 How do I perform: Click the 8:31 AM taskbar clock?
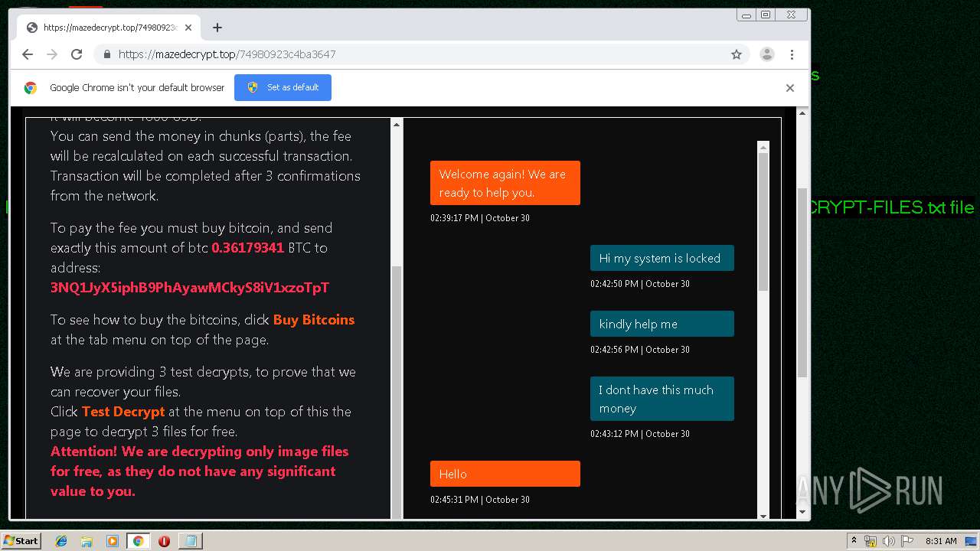tap(941, 541)
